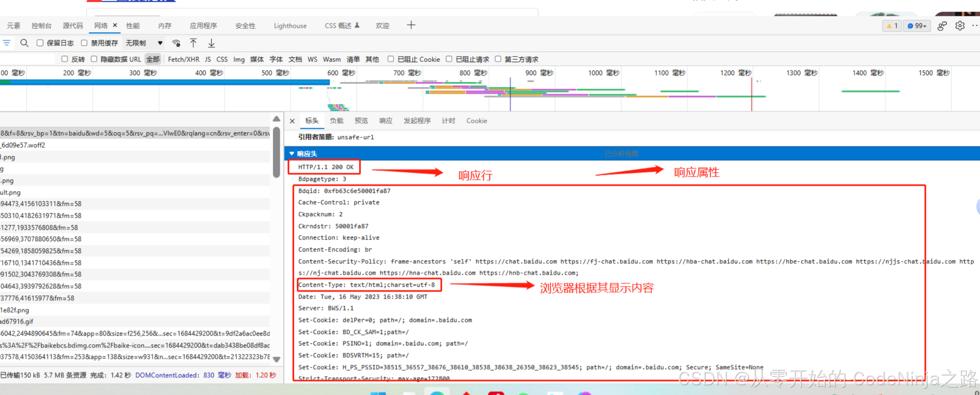The width and height of the screenshot is (980, 395).
Task: Switch to the 元素 panel tab
Action: (13, 26)
